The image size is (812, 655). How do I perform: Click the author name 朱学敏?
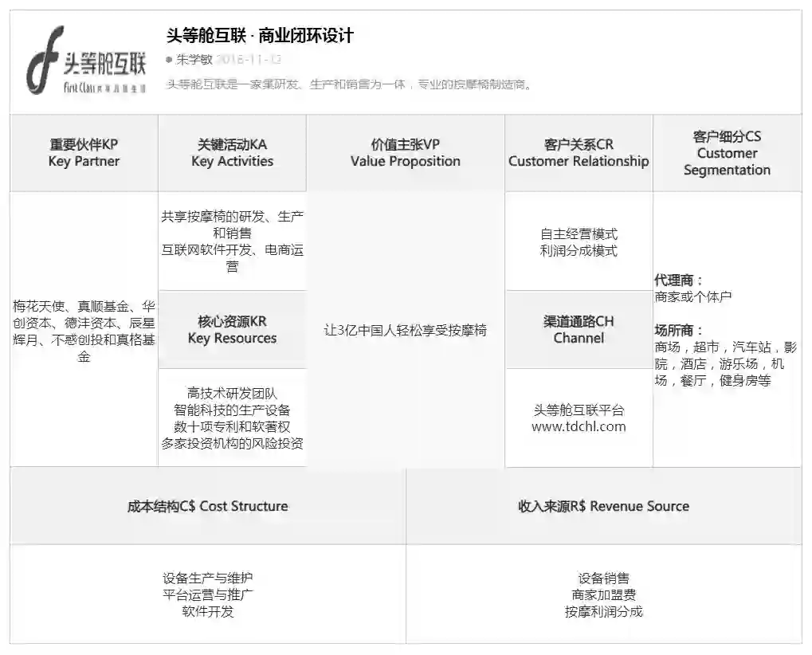coord(194,60)
